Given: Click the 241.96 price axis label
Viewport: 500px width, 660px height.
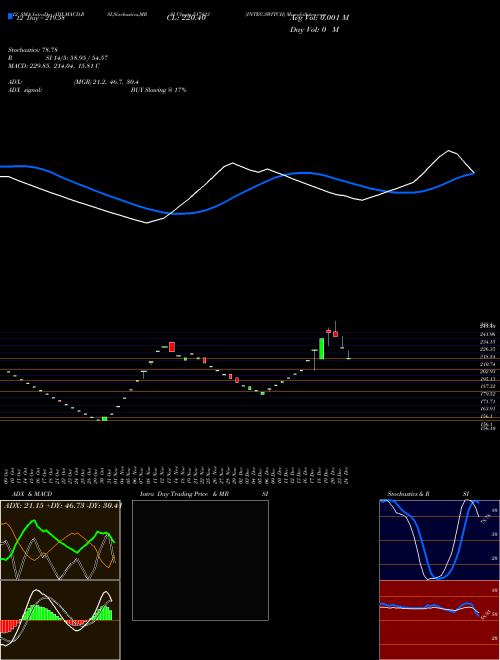Looking at the screenshot, I should pyautogui.click(x=488, y=334).
